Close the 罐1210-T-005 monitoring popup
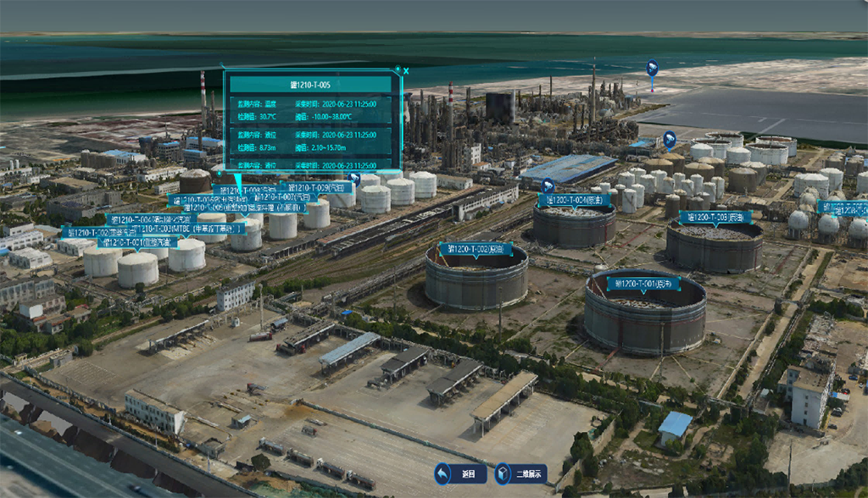The height and width of the screenshot is (498, 868). 406,71
